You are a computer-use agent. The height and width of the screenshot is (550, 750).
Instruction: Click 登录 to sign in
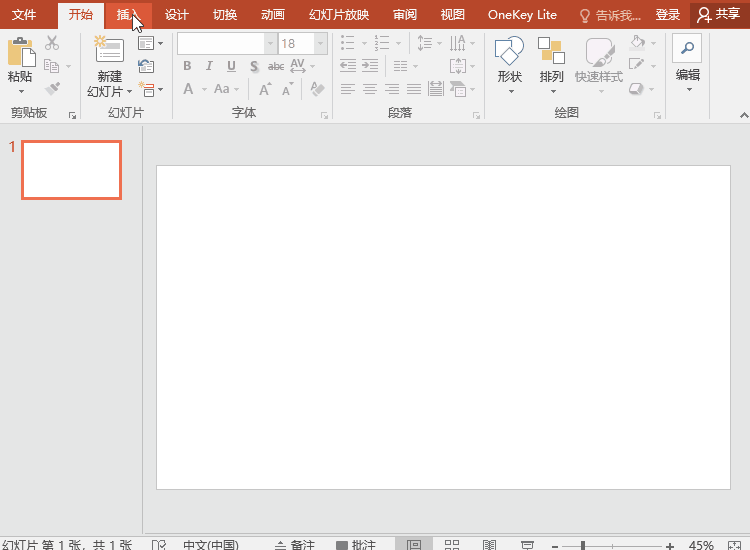click(x=668, y=15)
